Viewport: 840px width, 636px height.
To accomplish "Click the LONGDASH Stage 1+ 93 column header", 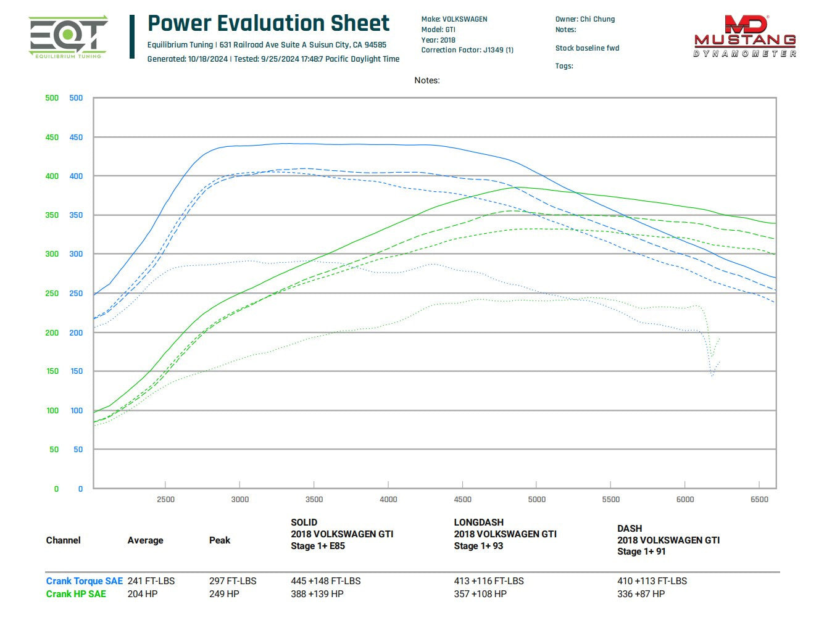I will click(x=505, y=534).
